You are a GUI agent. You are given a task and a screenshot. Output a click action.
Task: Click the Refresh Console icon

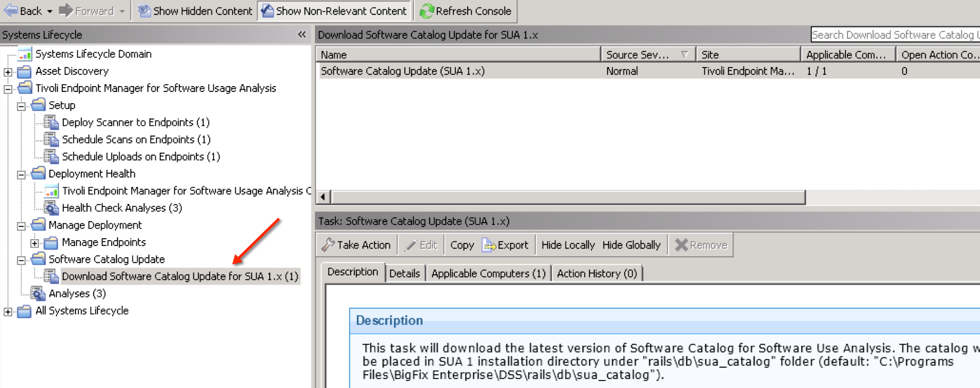(427, 11)
